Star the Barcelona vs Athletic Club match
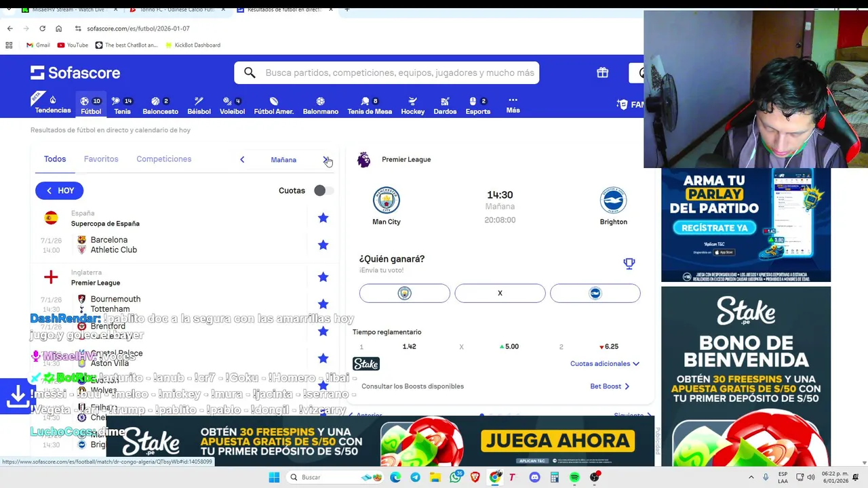Screen dimensions: 868x488 (323, 245)
